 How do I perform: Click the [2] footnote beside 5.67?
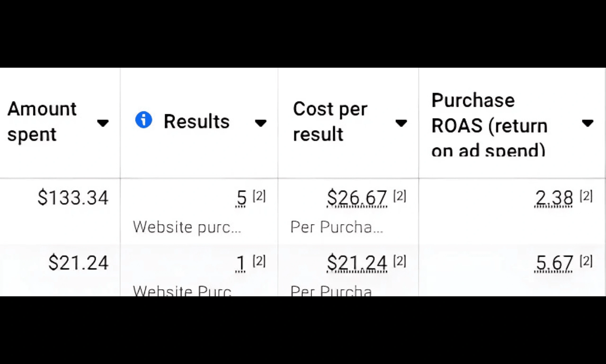click(586, 261)
